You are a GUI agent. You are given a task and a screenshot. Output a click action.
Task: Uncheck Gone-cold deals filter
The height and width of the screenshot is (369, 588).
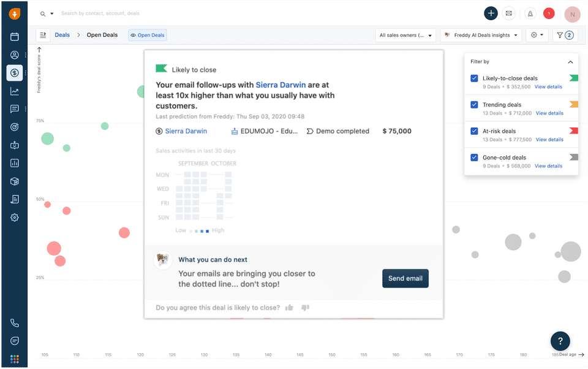pos(474,158)
